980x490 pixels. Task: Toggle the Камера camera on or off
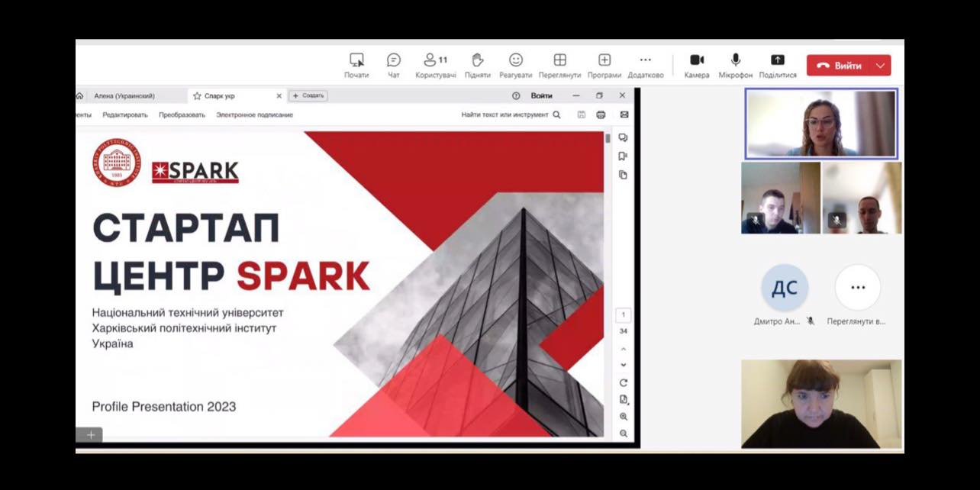(696, 60)
